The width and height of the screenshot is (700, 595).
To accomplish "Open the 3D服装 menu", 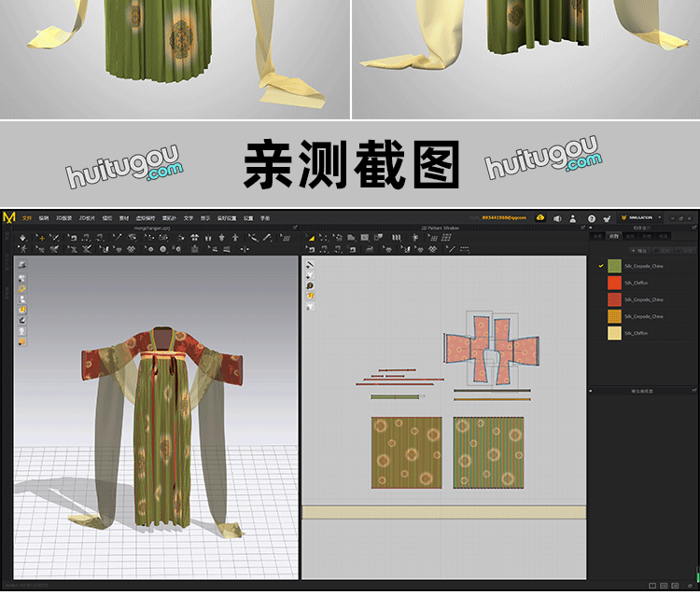I will coord(63,217).
